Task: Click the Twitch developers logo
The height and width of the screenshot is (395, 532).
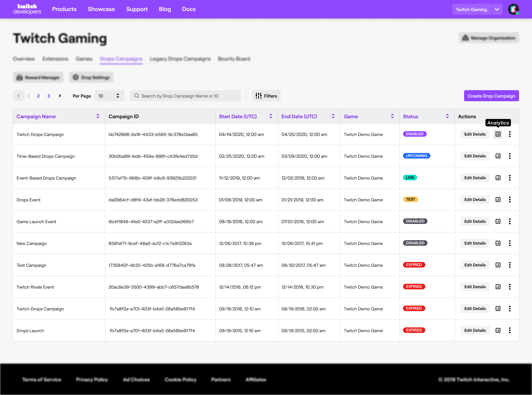Action: (x=27, y=9)
